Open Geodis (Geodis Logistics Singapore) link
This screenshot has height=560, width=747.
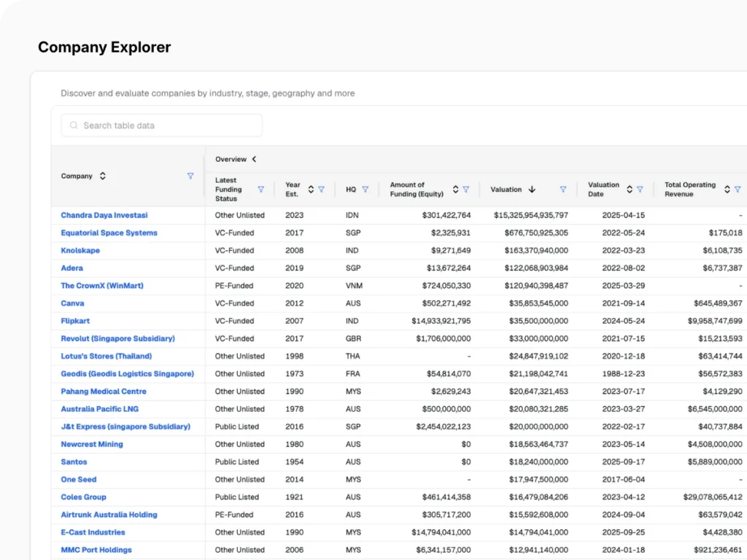[x=127, y=374]
